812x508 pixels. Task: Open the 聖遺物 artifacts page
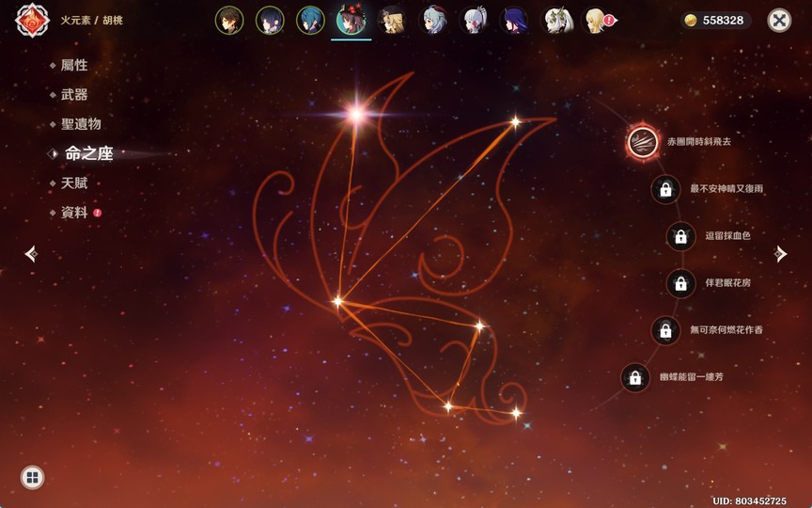click(x=81, y=124)
